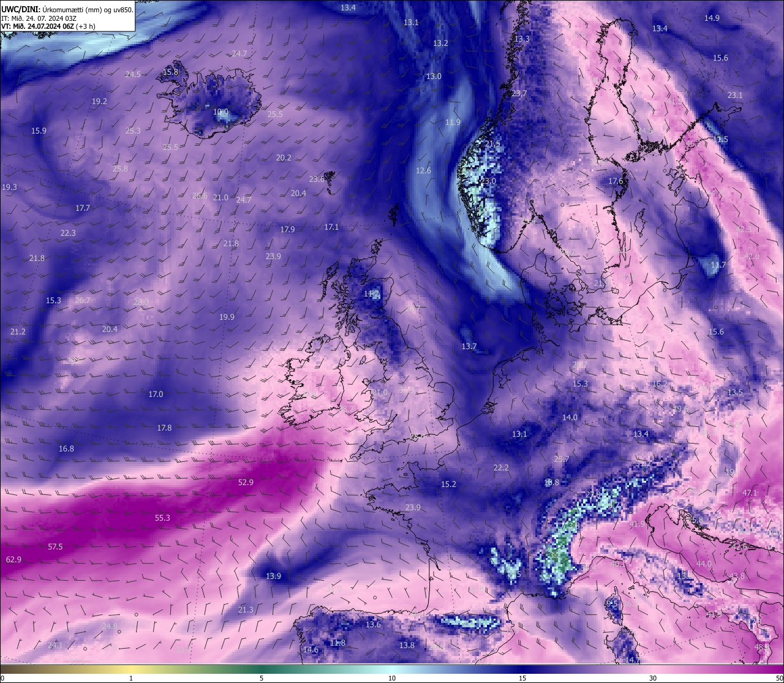Click the 15.9 value on the map

(39, 130)
